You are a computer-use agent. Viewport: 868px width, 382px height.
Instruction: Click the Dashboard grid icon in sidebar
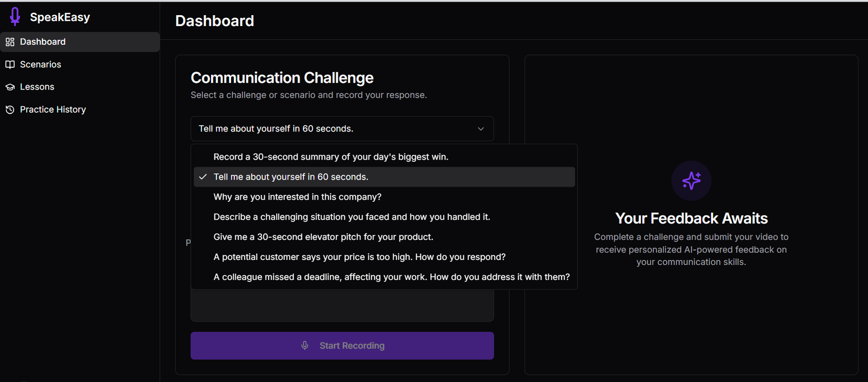[10, 42]
